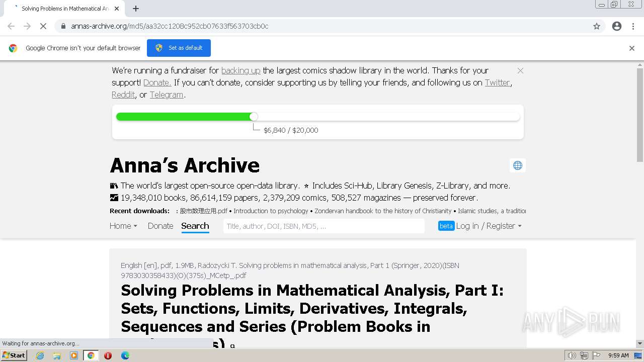The height and width of the screenshot is (362, 644).
Task: Open the Donate menu item
Action: [160, 226]
